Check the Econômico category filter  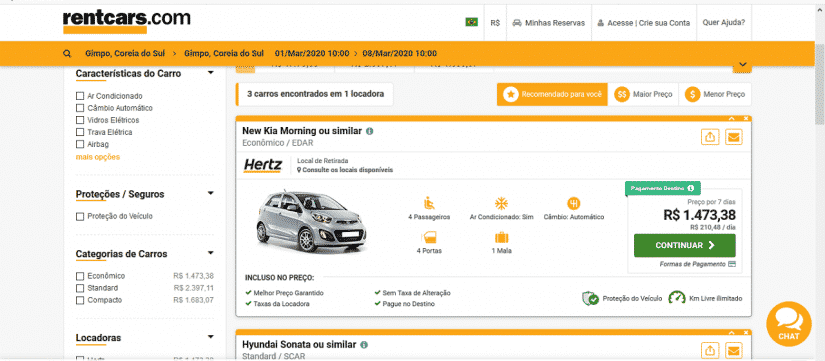tap(80, 276)
